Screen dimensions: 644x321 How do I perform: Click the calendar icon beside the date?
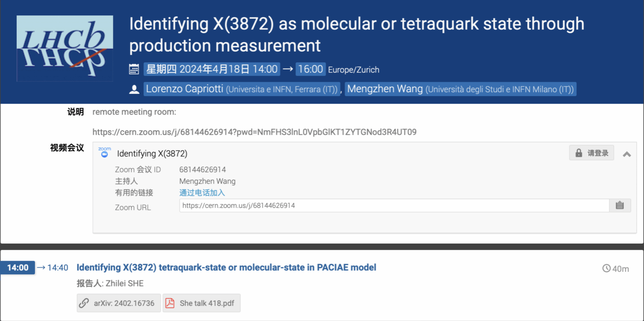click(134, 69)
